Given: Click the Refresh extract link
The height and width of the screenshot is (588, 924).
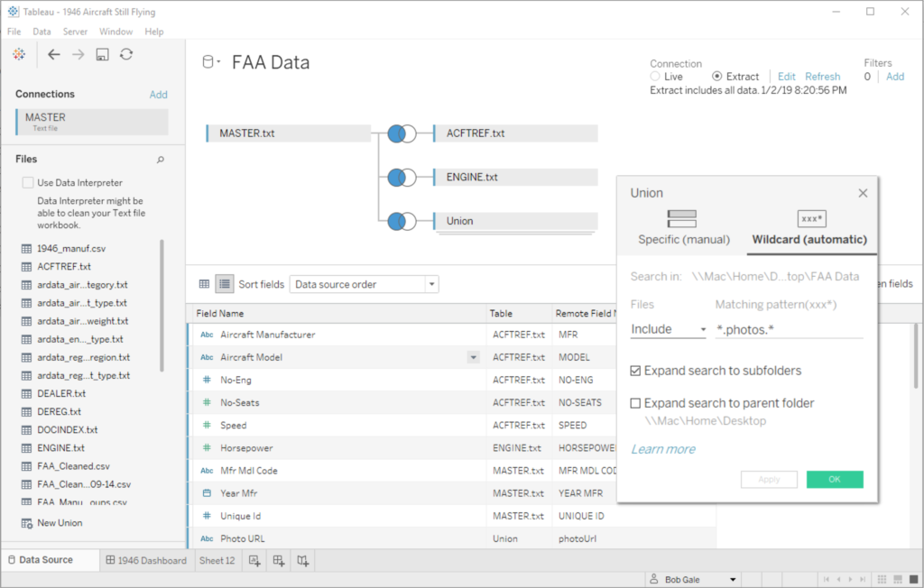Looking at the screenshot, I should point(823,77).
